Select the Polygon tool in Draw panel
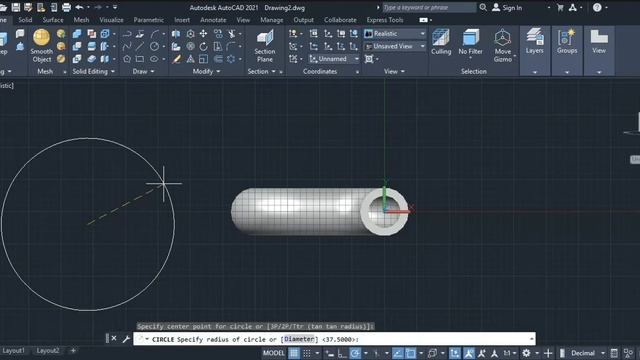This screenshot has width=640, height=360. coord(127,59)
